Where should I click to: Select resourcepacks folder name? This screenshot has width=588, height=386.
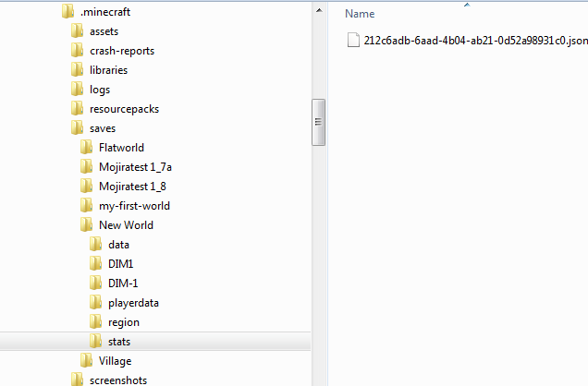(124, 109)
